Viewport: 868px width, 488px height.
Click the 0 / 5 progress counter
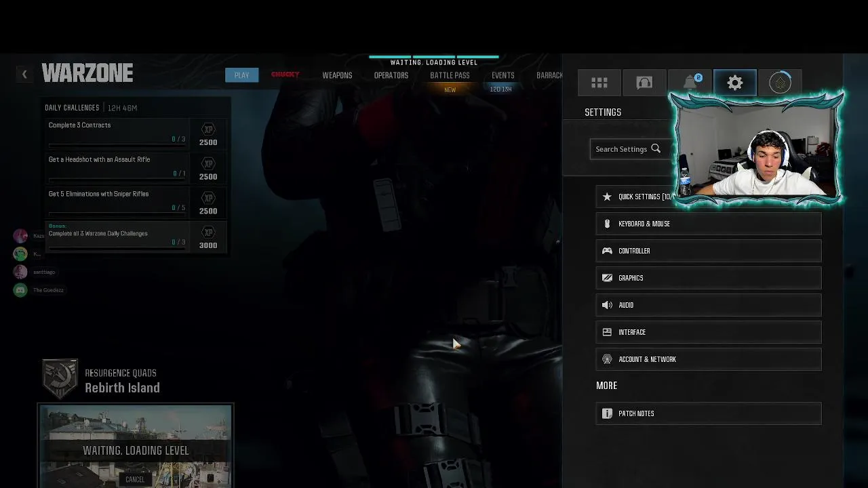click(x=178, y=207)
